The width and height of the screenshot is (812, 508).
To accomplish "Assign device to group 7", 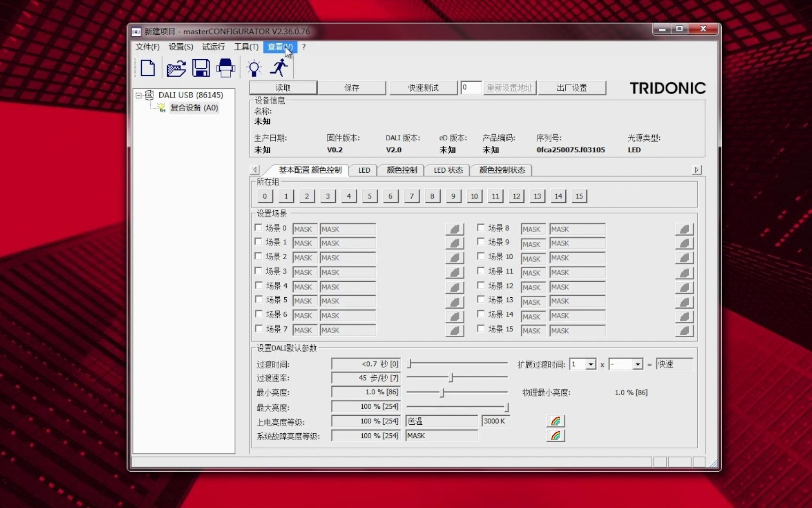I will (x=411, y=196).
